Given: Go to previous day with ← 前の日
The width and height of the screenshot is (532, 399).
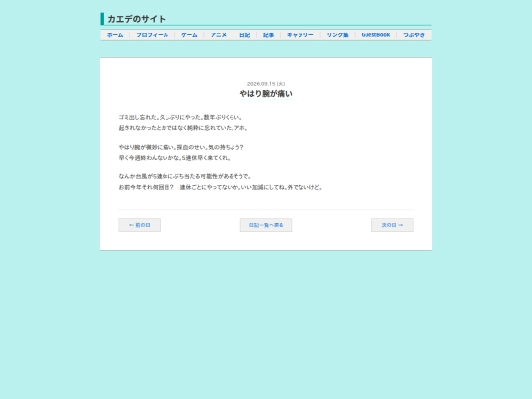Looking at the screenshot, I should pos(140,225).
